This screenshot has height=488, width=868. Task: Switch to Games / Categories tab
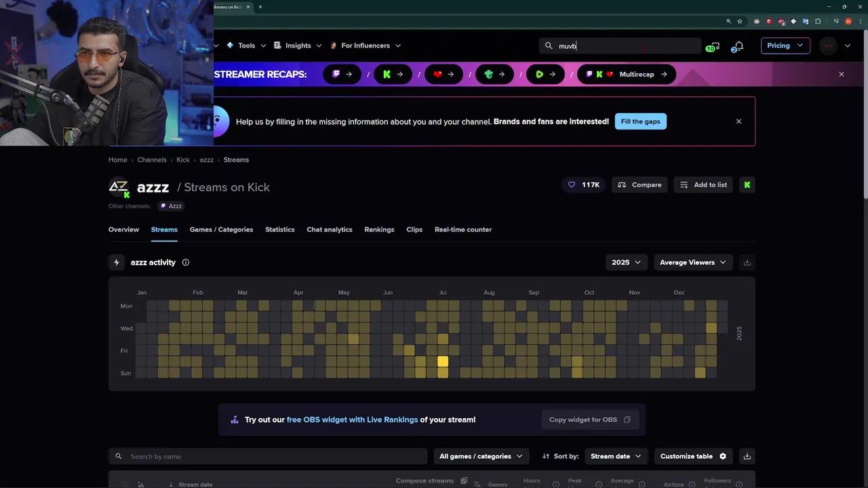point(221,230)
